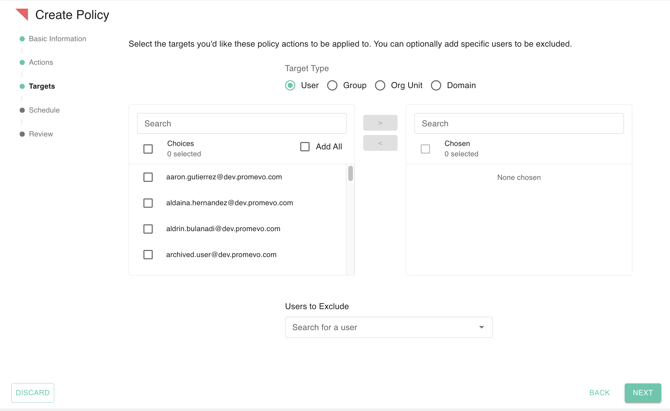Choose the Group target type
670x411 pixels.
coord(332,85)
